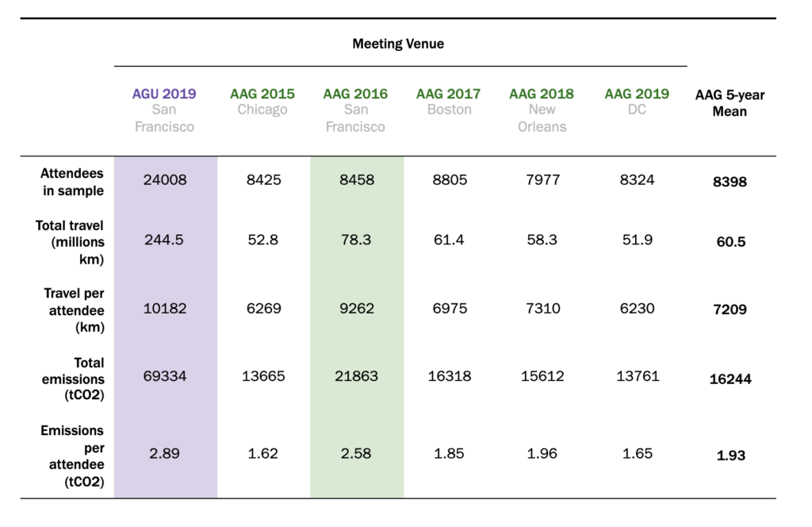Select the AAG 2019 DC column header
812x527 pixels.
coord(637,102)
